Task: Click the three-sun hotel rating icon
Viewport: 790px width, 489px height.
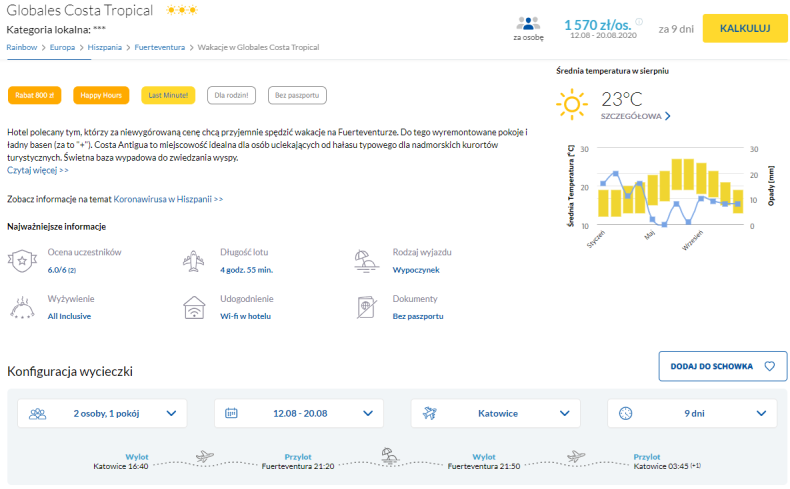Action: point(182,10)
